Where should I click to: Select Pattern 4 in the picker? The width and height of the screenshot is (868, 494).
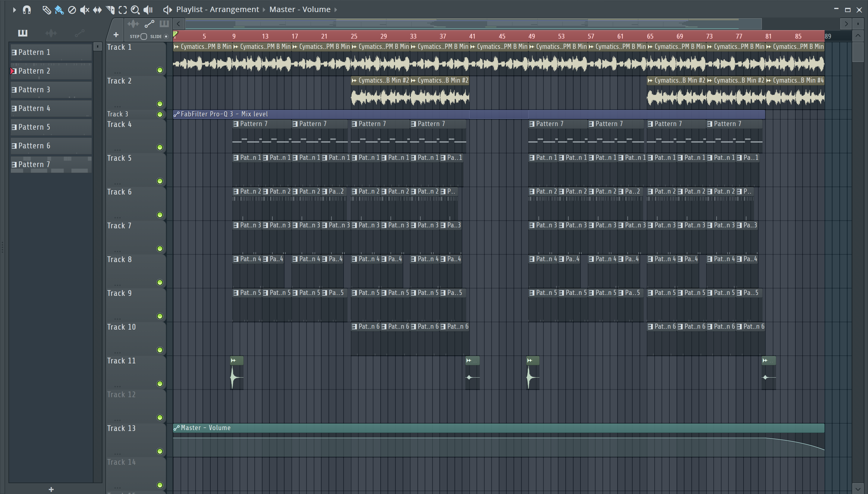pos(51,108)
